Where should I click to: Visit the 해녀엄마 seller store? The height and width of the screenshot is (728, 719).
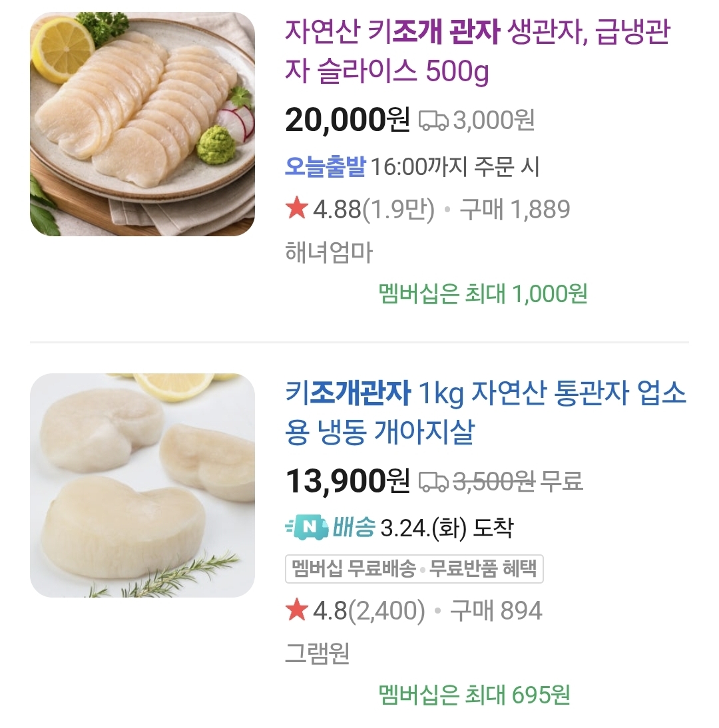tap(329, 253)
